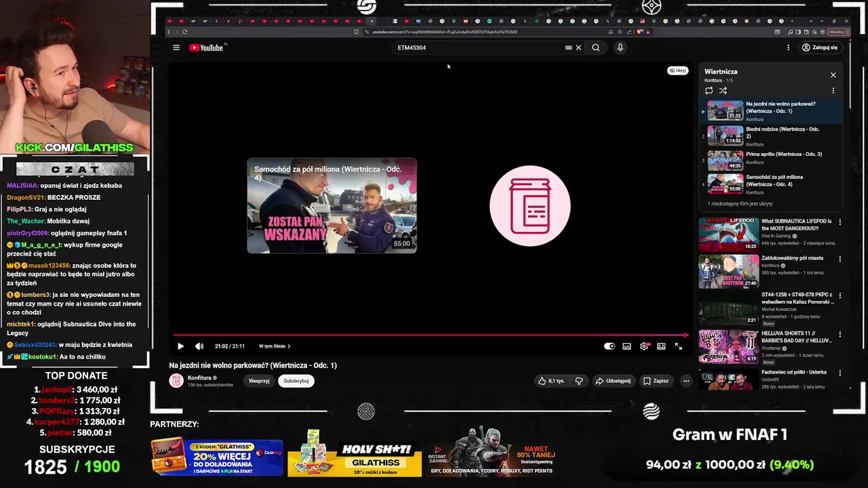Open the on-screen keyboard icon in search box

(x=568, y=47)
